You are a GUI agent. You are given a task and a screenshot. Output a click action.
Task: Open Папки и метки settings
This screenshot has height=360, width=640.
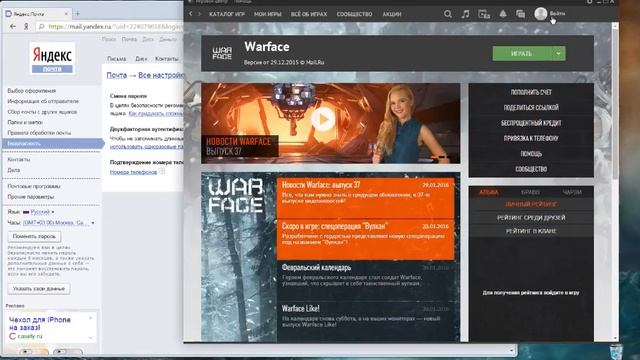tap(24, 122)
